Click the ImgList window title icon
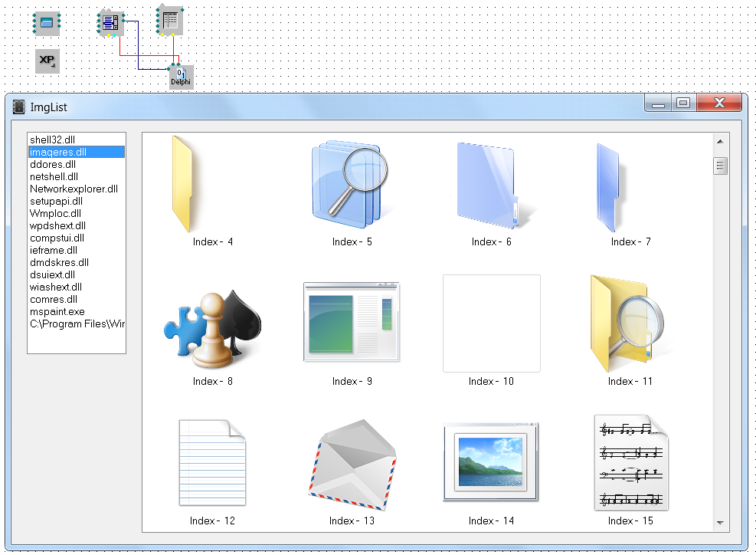This screenshot has height=555, width=756. [x=19, y=107]
